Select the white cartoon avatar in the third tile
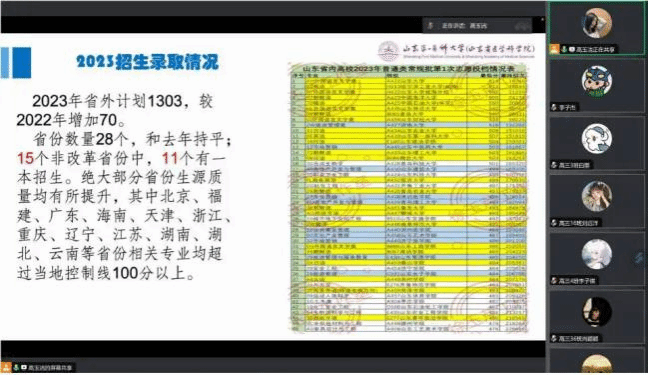Image resolution: width=648 pixels, height=375 pixels. pyautogui.click(x=597, y=139)
